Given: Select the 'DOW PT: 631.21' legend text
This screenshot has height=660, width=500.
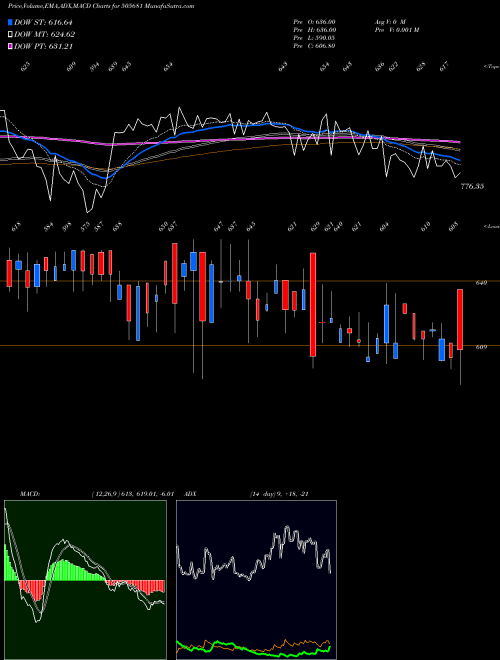Looking at the screenshot, I should (x=43, y=46).
